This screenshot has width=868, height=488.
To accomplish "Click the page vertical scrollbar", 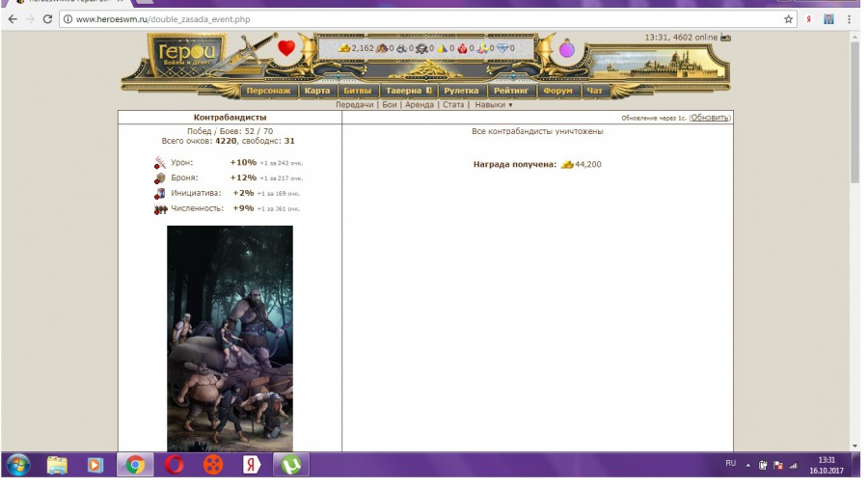I will click(855, 111).
